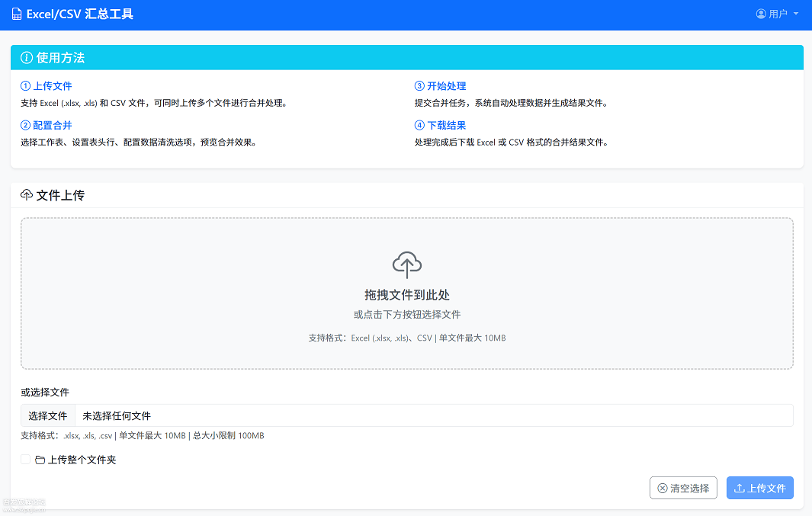The height and width of the screenshot is (516, 812).
Task: Click the Excel/CSV 汇总工具 brand title
Action: click(x=79, y=14)
